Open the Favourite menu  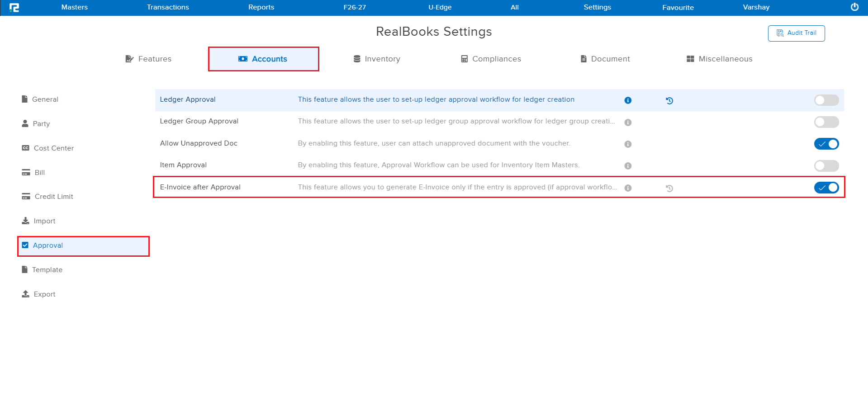[x=678, y=7]
